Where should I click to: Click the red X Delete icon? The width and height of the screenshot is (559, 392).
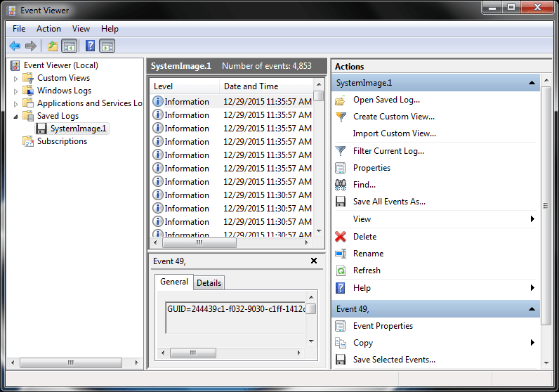pyautogui.click(x=341, y=237)
